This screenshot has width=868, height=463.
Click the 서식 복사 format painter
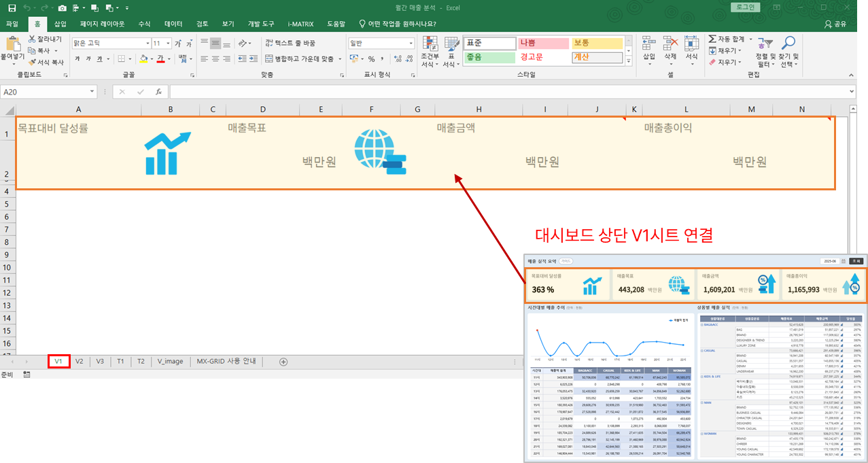[46, 62]
